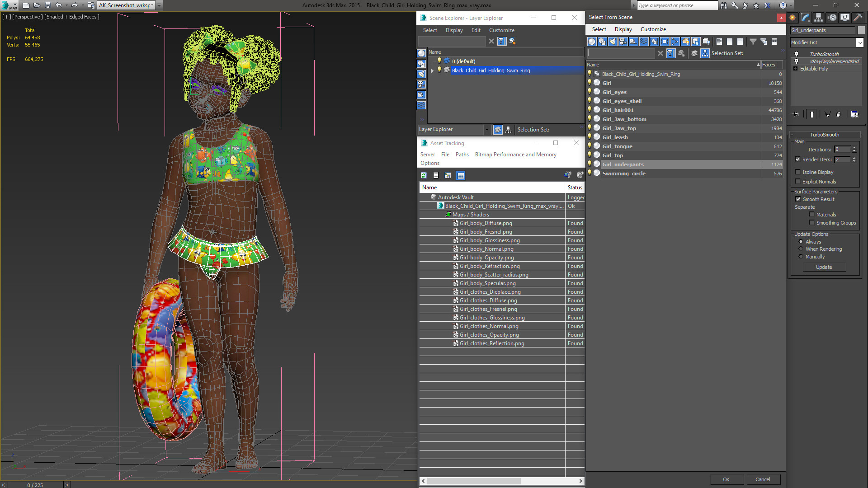Open the Display command panel tab
This screenshot has width=868, height=488.
[x=845, y=18]
